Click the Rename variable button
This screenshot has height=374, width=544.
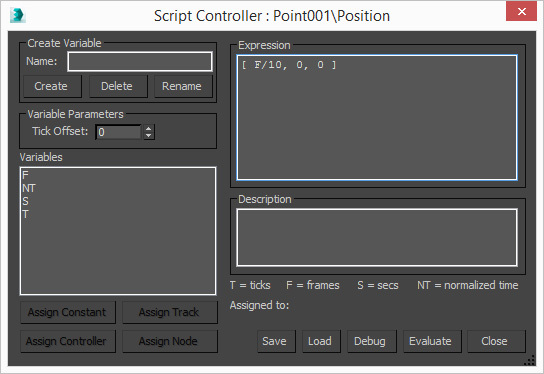click(183, 86)
